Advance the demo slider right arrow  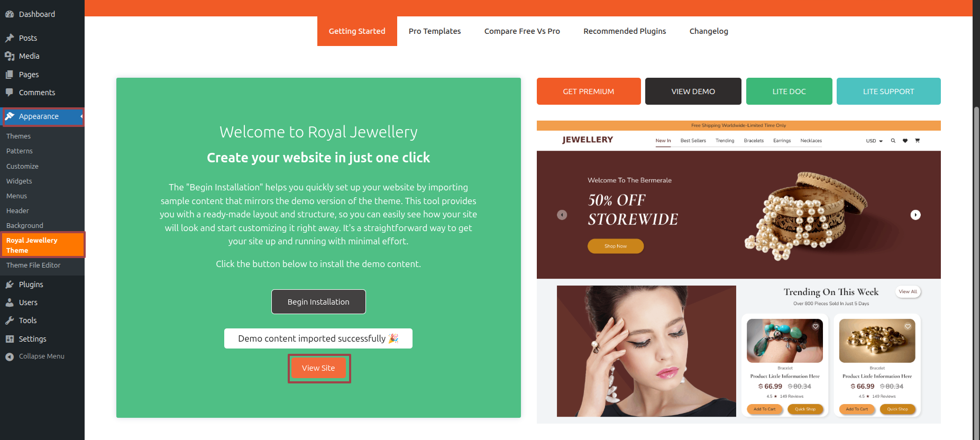[915, 215]
